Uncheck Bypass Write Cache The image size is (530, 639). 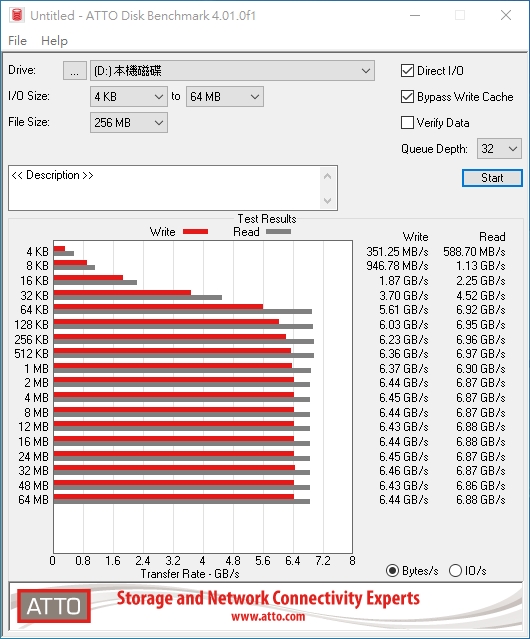click(x=407, y=97)
